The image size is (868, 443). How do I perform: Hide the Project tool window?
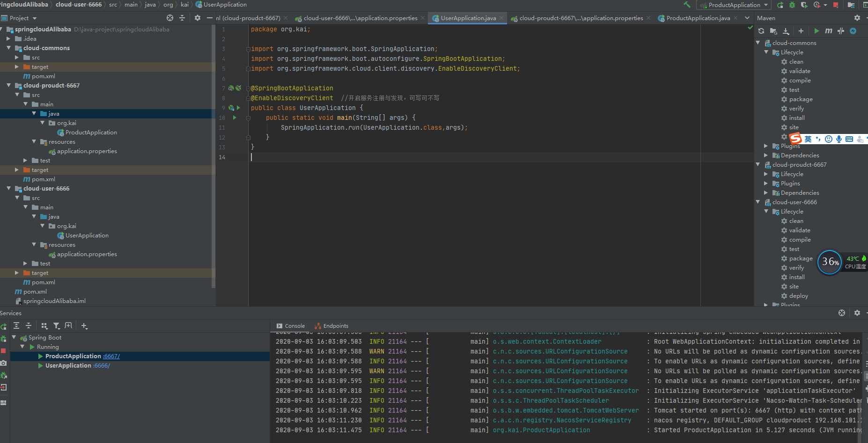click(x=210, y=18)
